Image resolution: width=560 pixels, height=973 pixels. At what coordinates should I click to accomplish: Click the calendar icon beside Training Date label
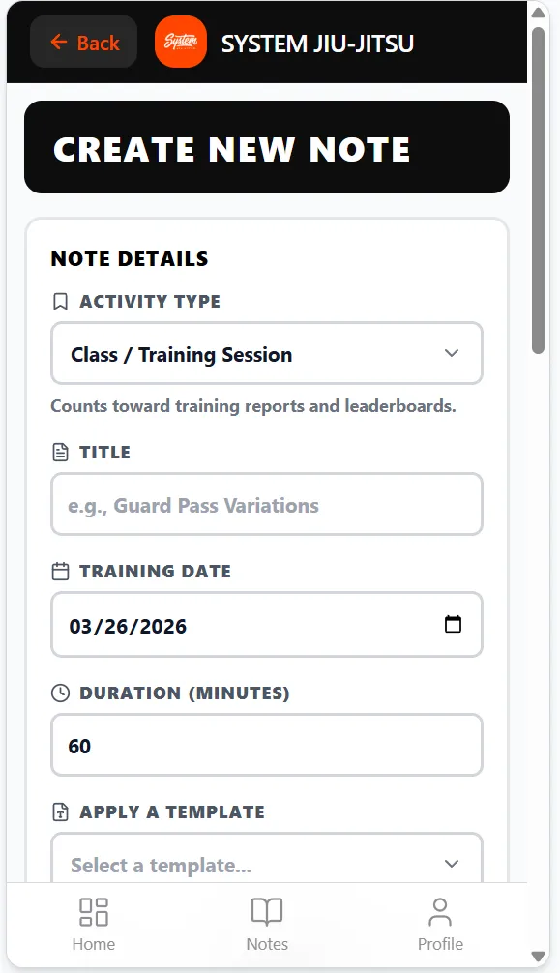click(60, 571)
